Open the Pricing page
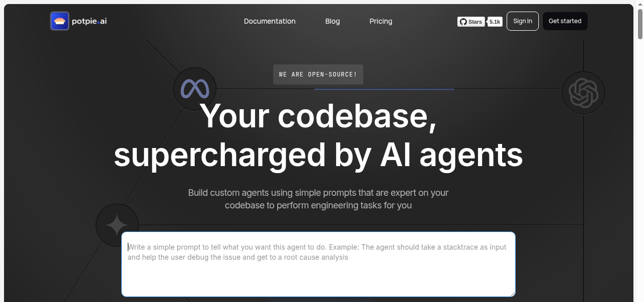The height and width of the screenshot is (302, 644). (x=381, y=21)
